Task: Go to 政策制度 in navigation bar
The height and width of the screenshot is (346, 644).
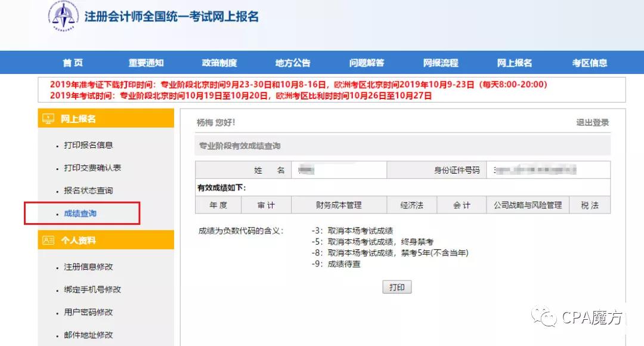Action: [x=219, y=63]
